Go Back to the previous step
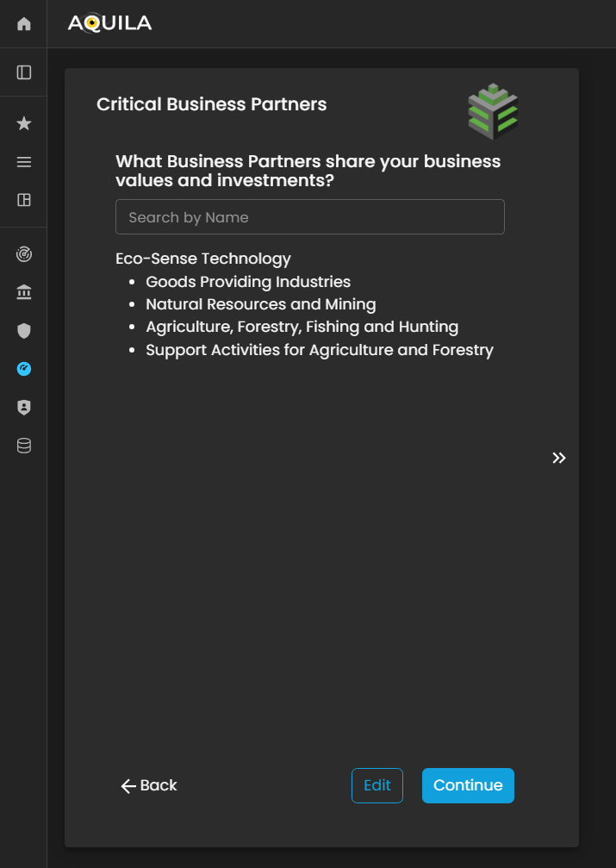Screen dimensions: 616x868 pos(149,785)
